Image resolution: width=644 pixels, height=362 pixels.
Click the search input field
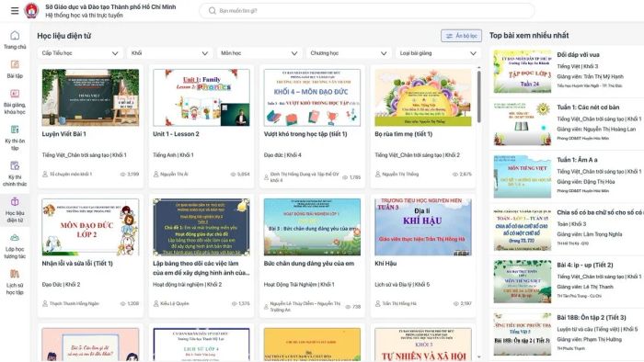tap(367, 11)
